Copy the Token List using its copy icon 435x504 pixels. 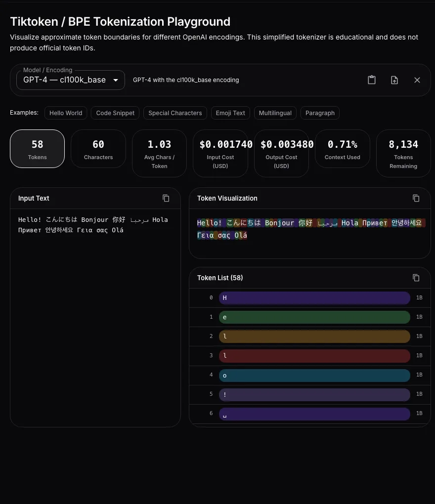[416, 277]
